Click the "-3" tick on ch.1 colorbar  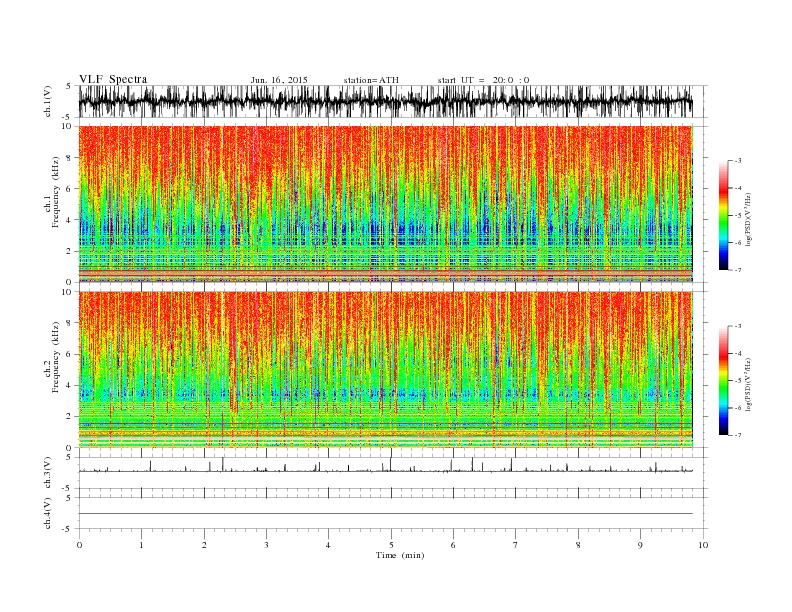[x=737, y=161]
